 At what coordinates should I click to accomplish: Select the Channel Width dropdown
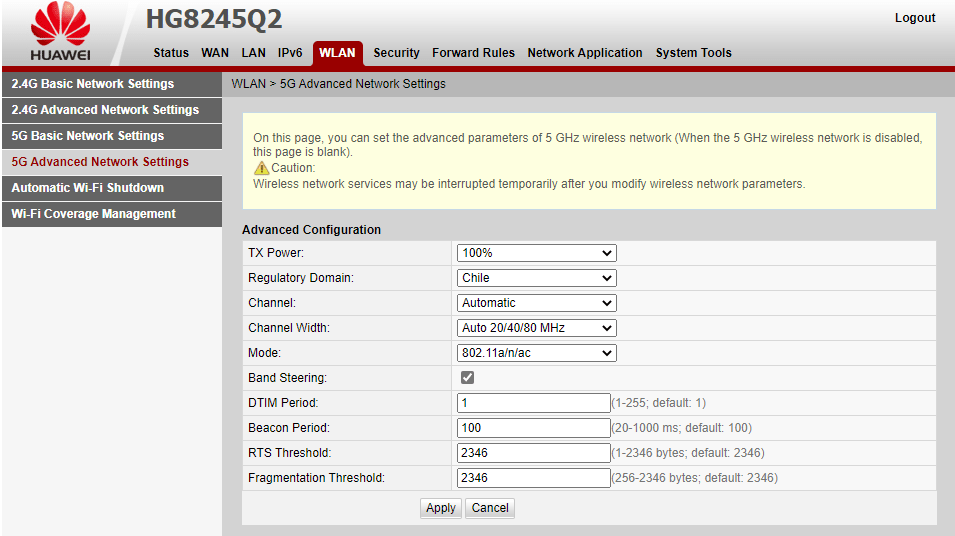536,328
